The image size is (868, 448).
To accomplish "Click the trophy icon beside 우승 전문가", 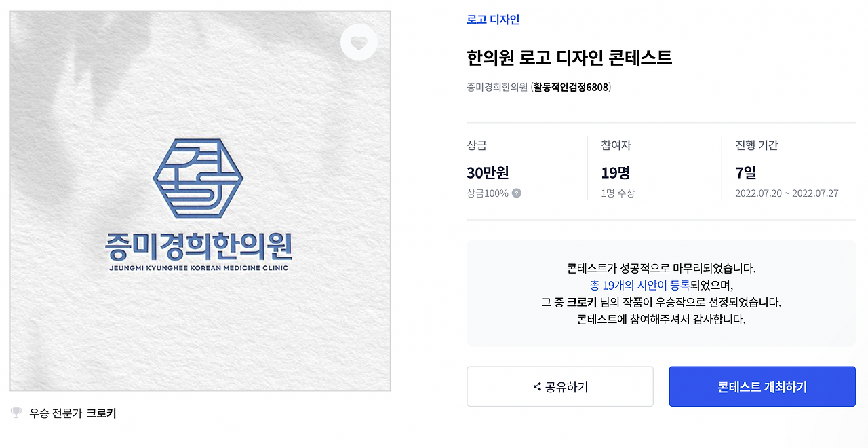I will [16, 413].
